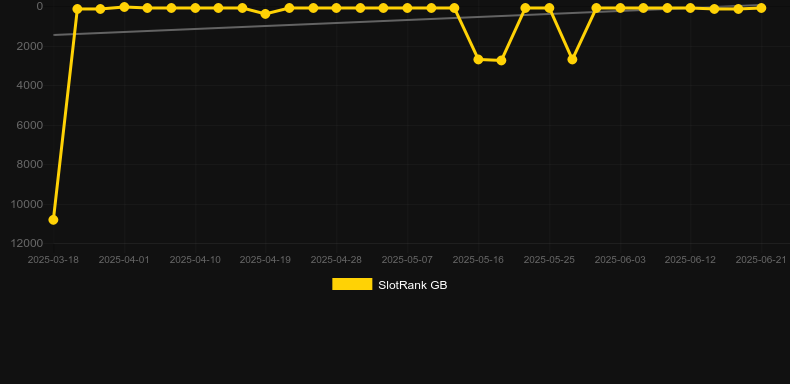Toggle the SlotRank GB legend yellow swatch
Screen dimensions: 790x384
point(352,284)
